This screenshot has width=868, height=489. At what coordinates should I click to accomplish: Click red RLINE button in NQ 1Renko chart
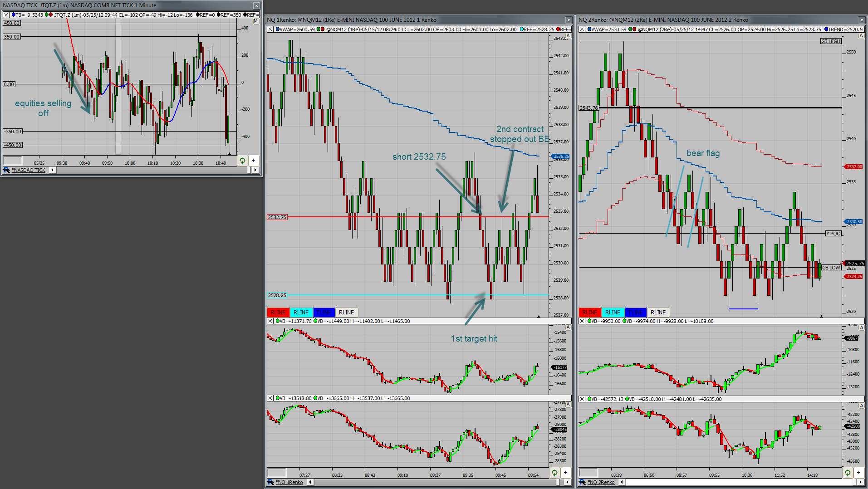click(x=278, y=313)
